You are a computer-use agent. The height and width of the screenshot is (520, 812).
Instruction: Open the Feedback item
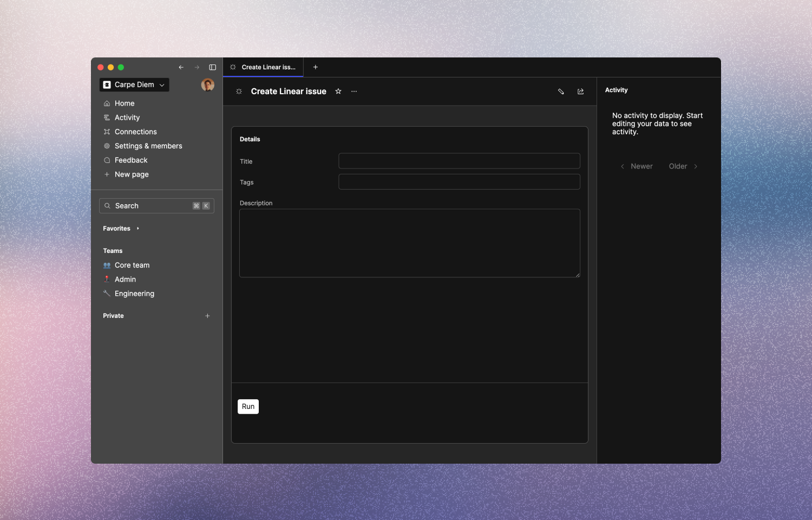click(130, 160)
